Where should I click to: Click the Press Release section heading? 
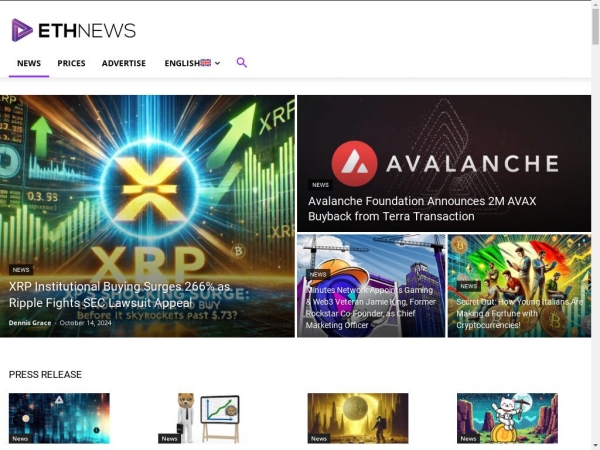(45, 374)
